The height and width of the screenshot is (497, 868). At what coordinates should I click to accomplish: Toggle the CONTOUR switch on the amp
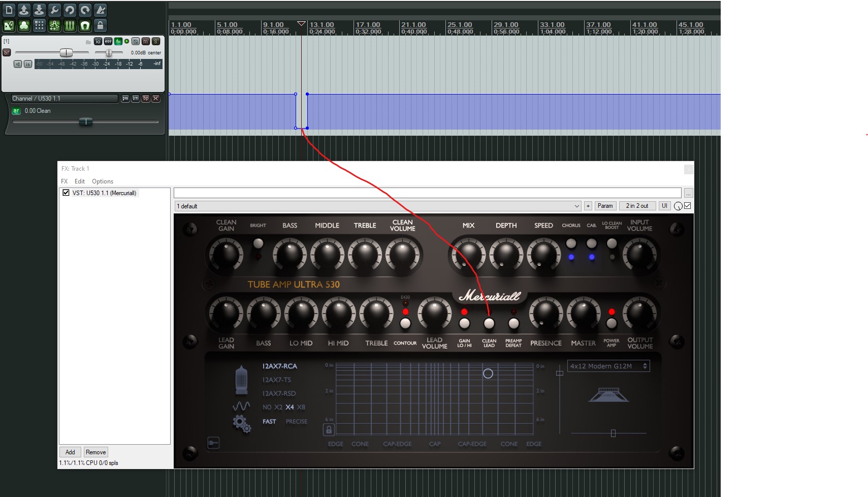pyautogui.click(x=405, y=323)
